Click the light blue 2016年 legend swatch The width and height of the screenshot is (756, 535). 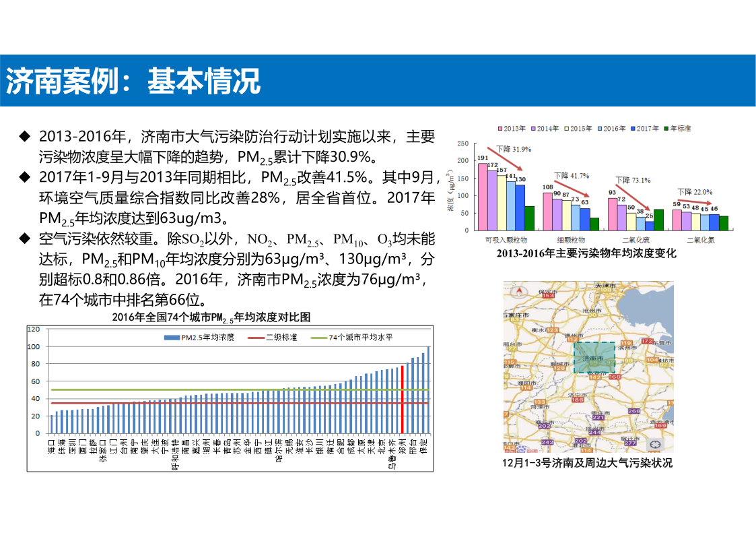click(600, 128)
